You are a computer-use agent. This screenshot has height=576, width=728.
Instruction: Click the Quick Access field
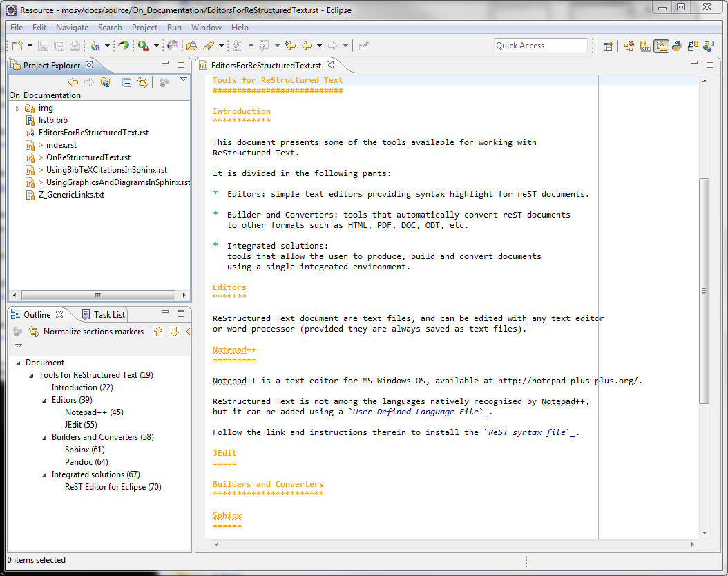[541, 46]
